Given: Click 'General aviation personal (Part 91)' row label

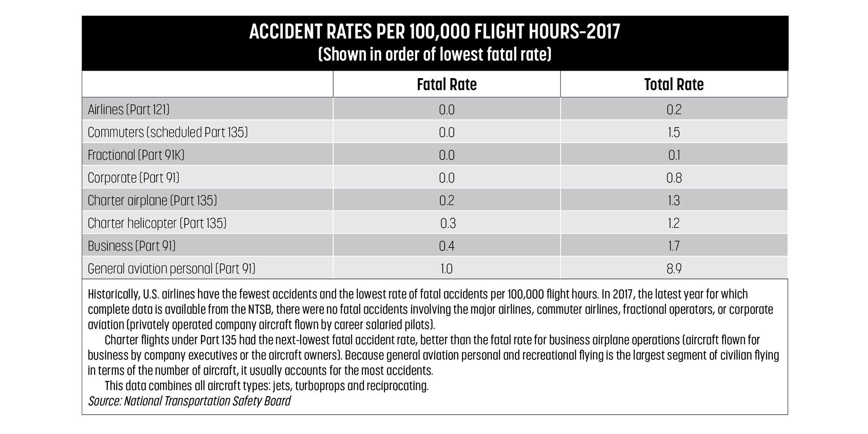Looking at the screenshot, I should click(172, 269).
